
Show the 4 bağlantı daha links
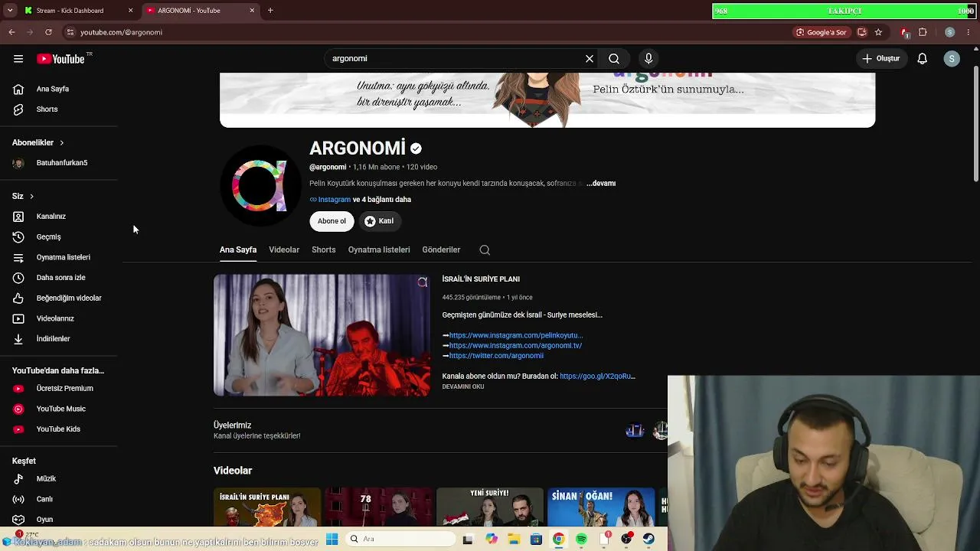pos(382,200)
